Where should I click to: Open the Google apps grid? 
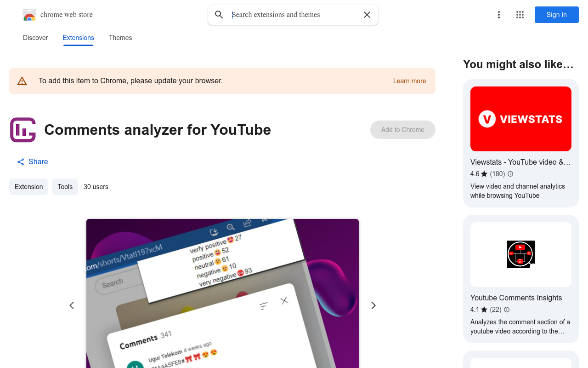tap(520, 15)
